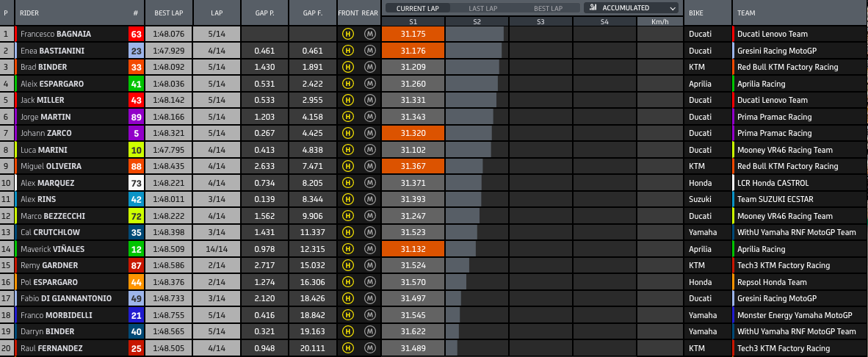868x357 pixels.
Task: Click Raul Fernandez's S2 progress bar
Action: pyautogui.click(x=451, y=348)
